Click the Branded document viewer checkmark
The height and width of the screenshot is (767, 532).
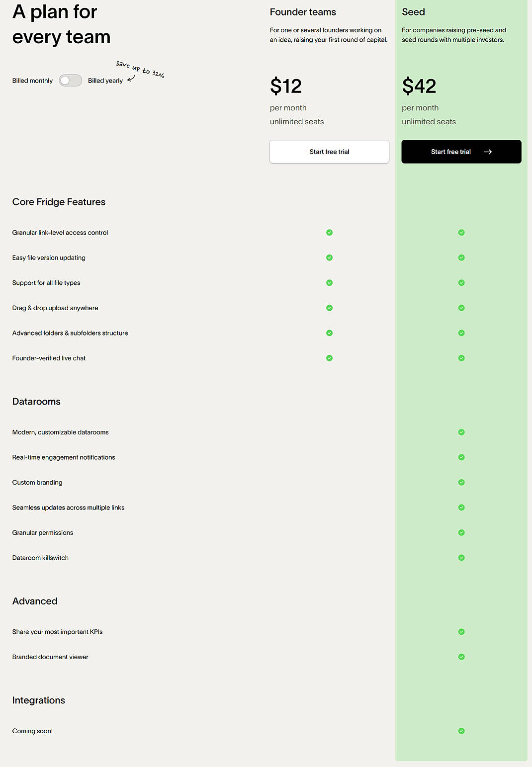(461, 657)
